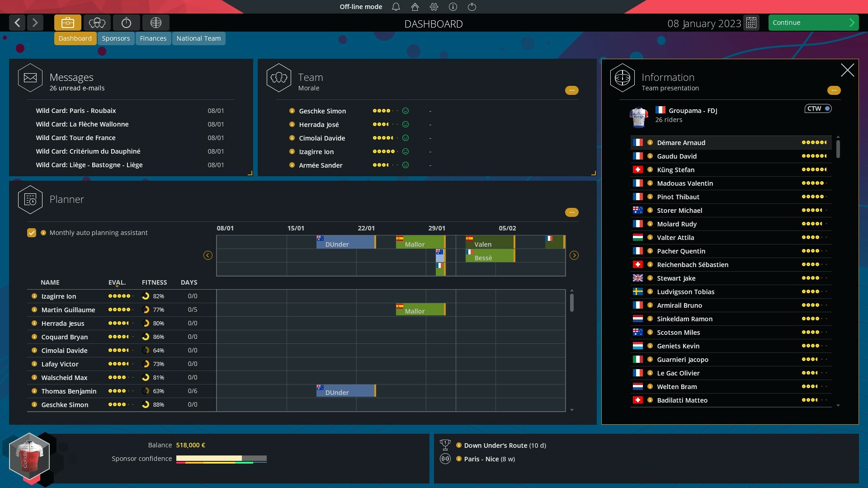Screen dimensions: 868x488
Task: Select the Finances tab
Action: pos(153,38)
